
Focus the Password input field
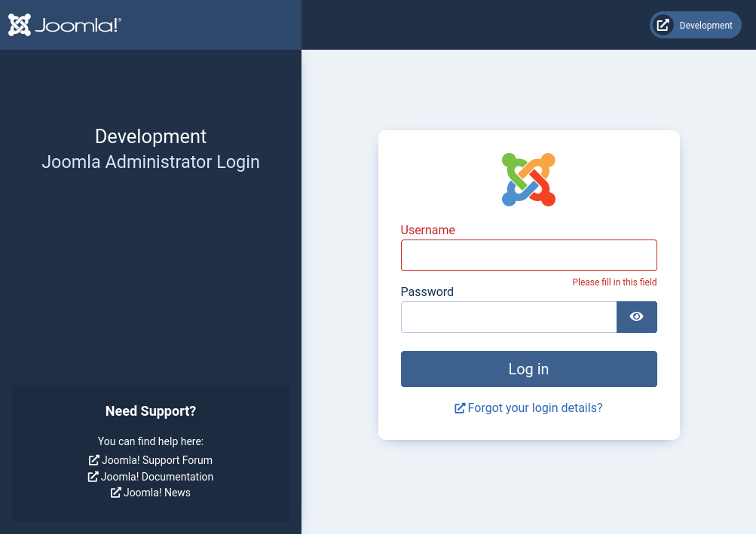pyautogui.click(x=509, y=317)
